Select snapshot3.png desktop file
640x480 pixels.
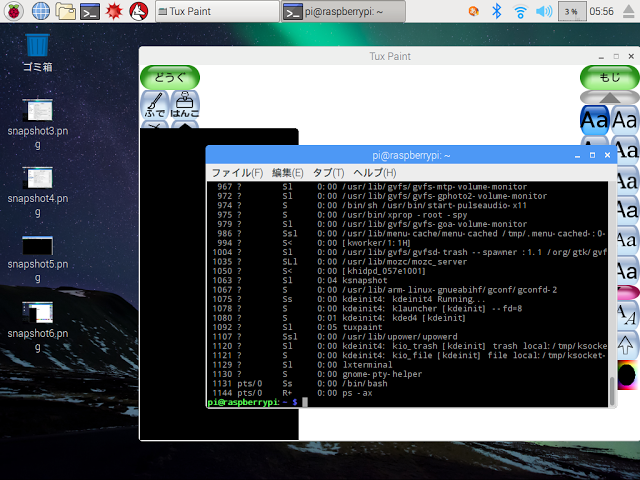click(x=38, y=124)
